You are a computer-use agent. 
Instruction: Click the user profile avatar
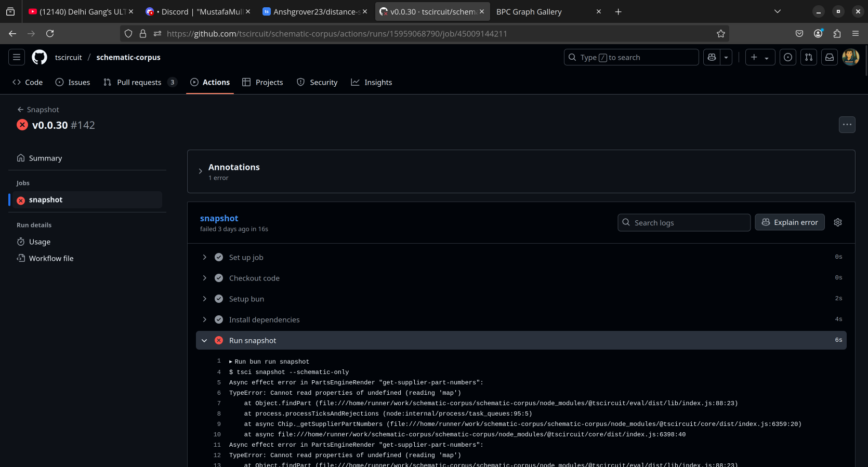(850, 57)
